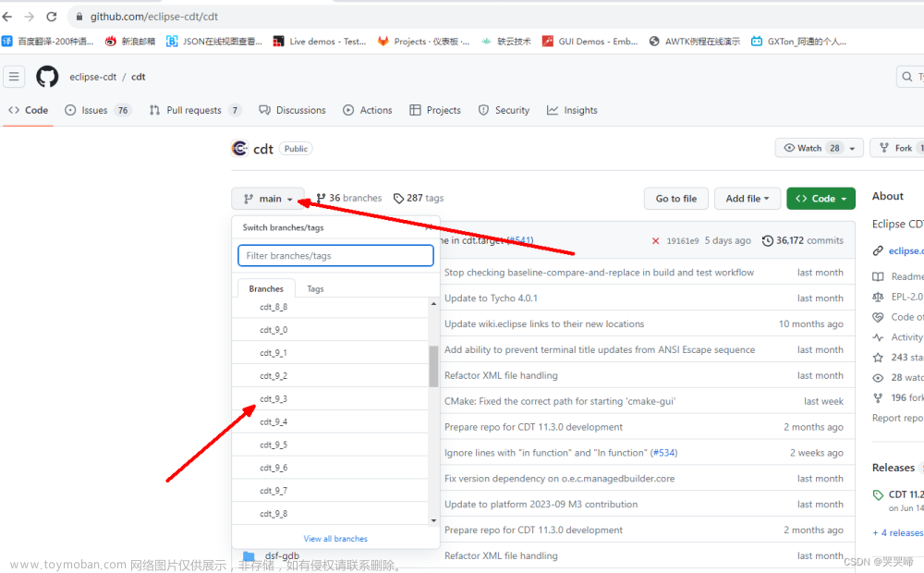Open the Projects tab
Viewport: 924px width, 573px height.
tap(435, 110)
